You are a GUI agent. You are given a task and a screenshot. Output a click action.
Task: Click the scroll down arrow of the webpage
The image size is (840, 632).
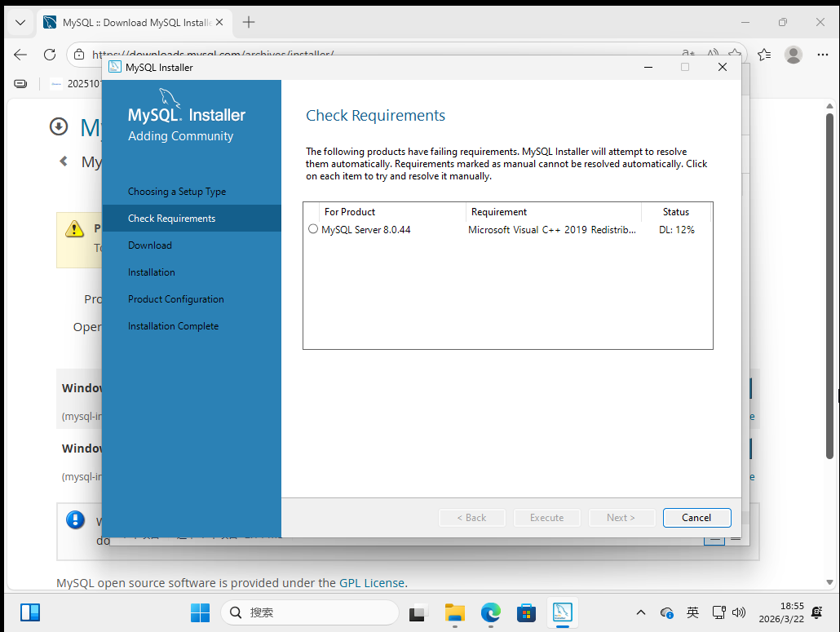click(x=829, y=582)
